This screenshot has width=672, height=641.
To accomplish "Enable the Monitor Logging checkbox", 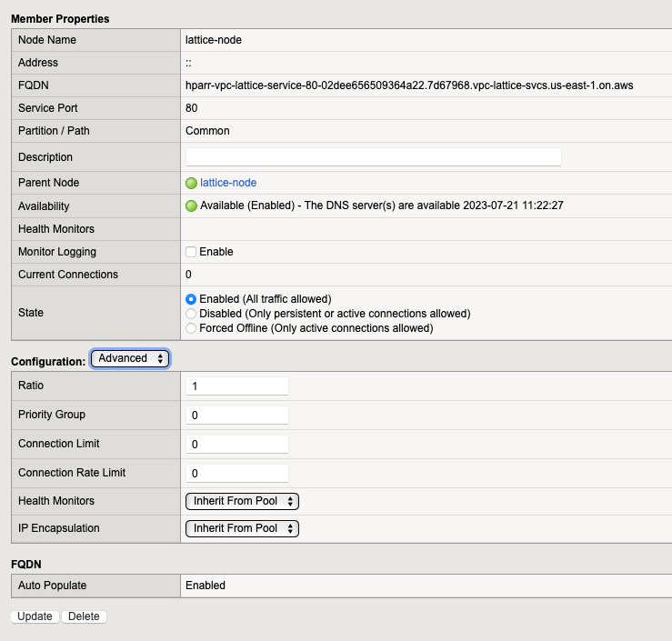I will tap(191, 252).
